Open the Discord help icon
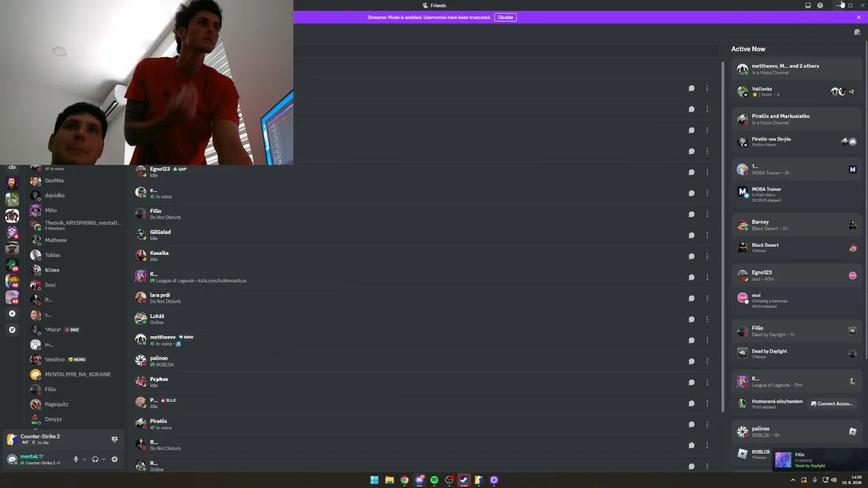The image size is (868, 488). tap(820, 5)
